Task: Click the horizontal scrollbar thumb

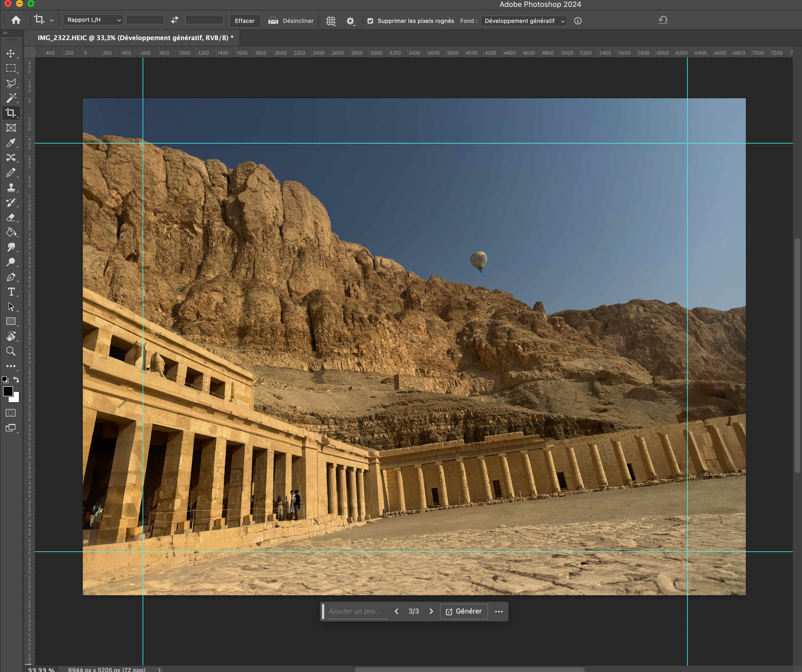Action: pos(470,669)
